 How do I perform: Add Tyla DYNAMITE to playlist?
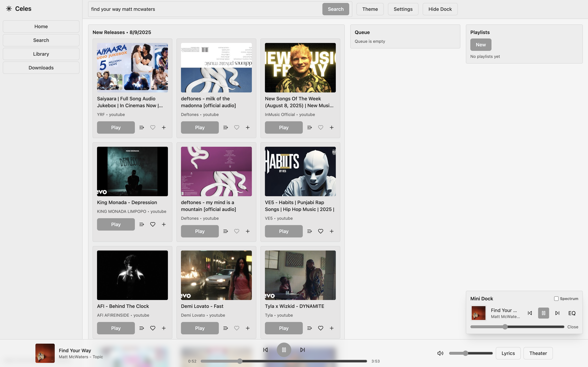[x=332, y=328]
